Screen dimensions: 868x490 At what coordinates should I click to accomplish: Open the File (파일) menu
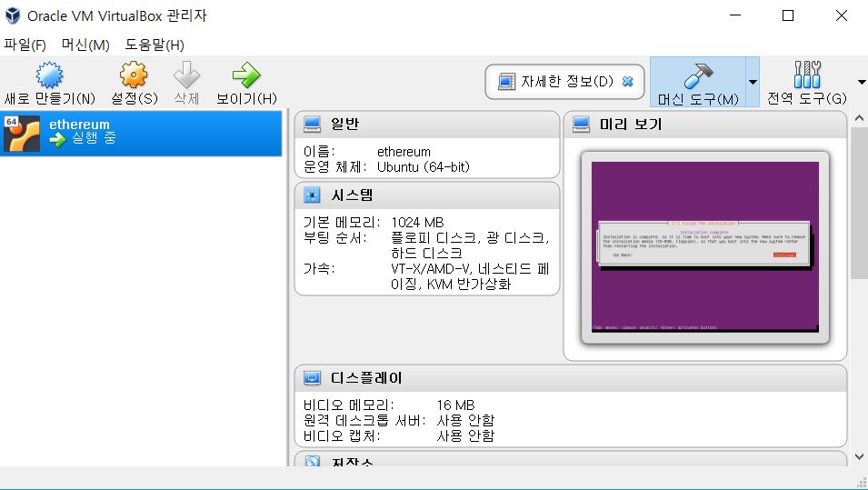(x=25, y=45)
